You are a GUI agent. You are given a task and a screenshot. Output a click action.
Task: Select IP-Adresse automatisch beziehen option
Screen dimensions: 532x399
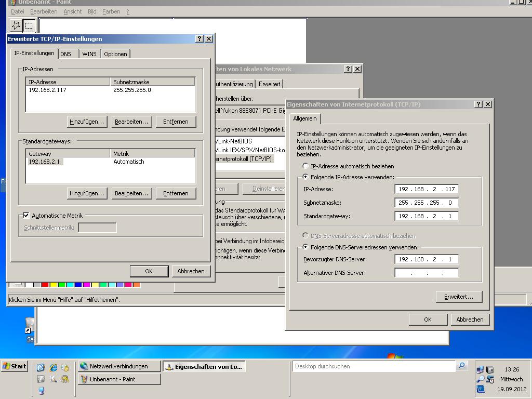305,166
